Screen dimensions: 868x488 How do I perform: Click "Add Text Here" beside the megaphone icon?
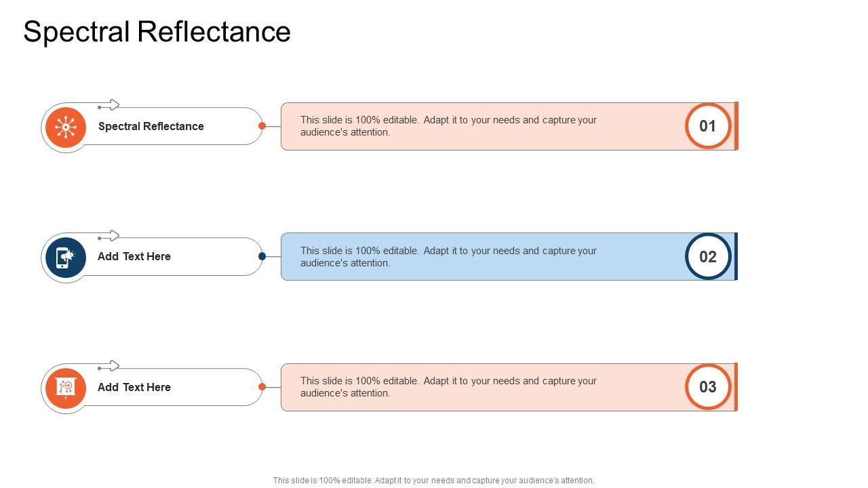[x=134, y=257]
